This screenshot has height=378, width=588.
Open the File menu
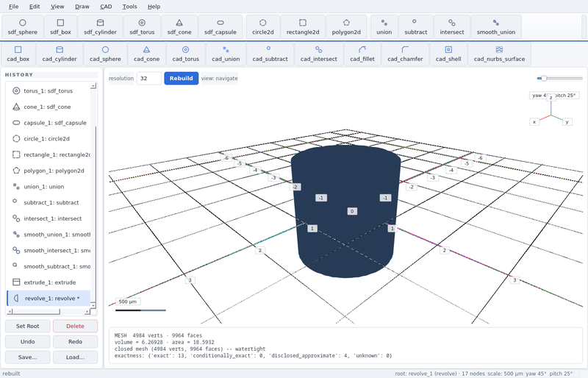tap(13, 7)
